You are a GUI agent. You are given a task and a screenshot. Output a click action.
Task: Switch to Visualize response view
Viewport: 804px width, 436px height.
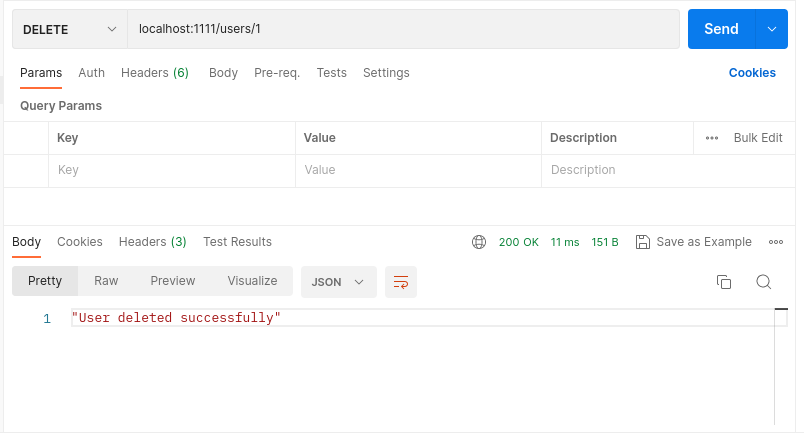tap(252, 281)
